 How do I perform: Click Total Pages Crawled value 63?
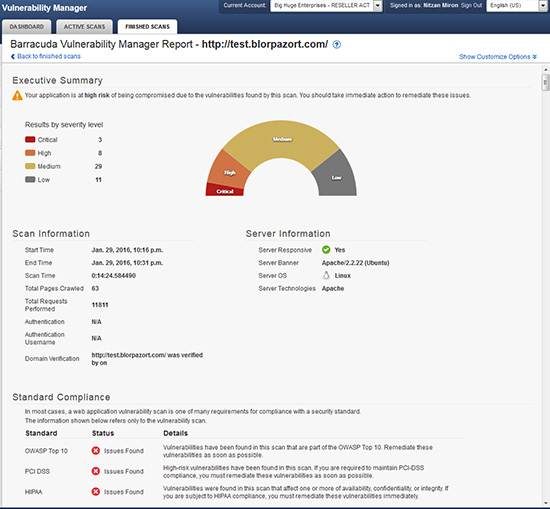[x=95, y=288]
